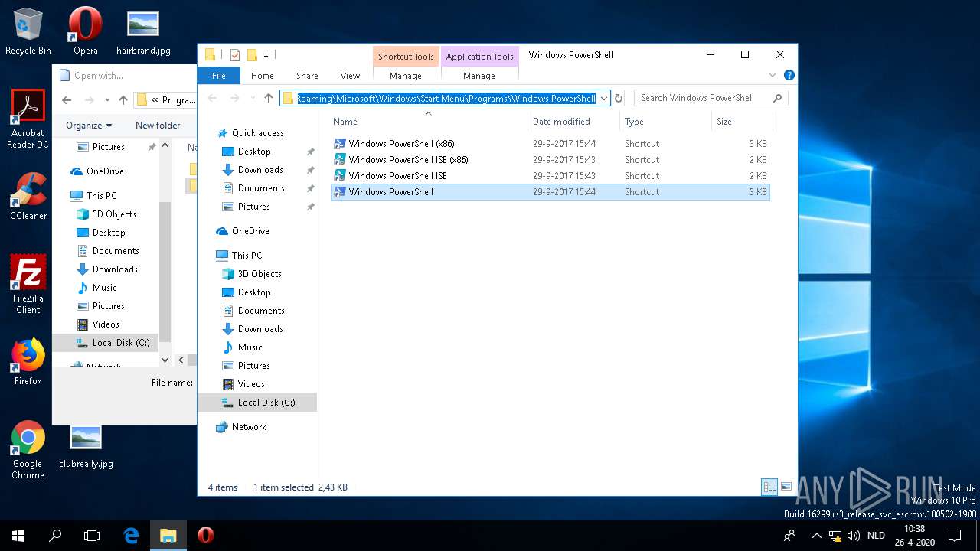Select the Windows PowerShell ISE shortcut without x86

(x=550, y=176)
